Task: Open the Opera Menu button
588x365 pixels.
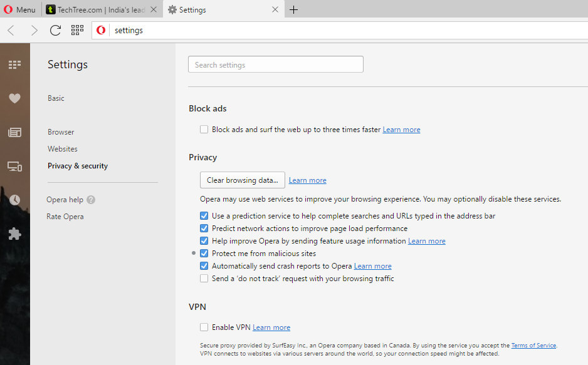Action: (x=19, y=10)
